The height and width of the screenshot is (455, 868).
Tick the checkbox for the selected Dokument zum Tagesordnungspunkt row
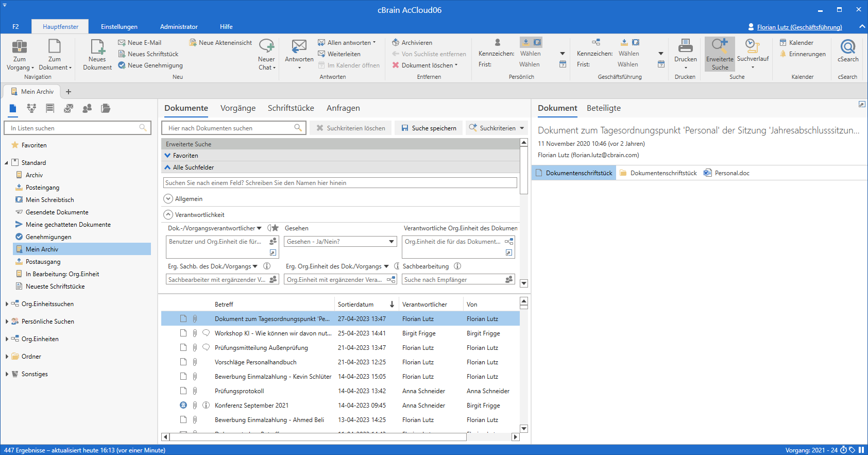pos(183,319)
